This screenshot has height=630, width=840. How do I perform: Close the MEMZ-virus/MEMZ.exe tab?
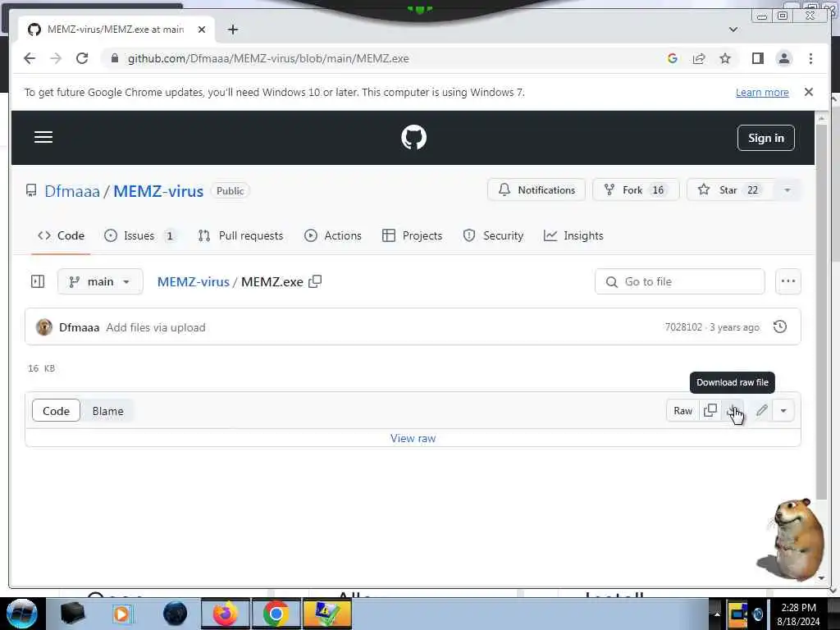pos(202,30)
